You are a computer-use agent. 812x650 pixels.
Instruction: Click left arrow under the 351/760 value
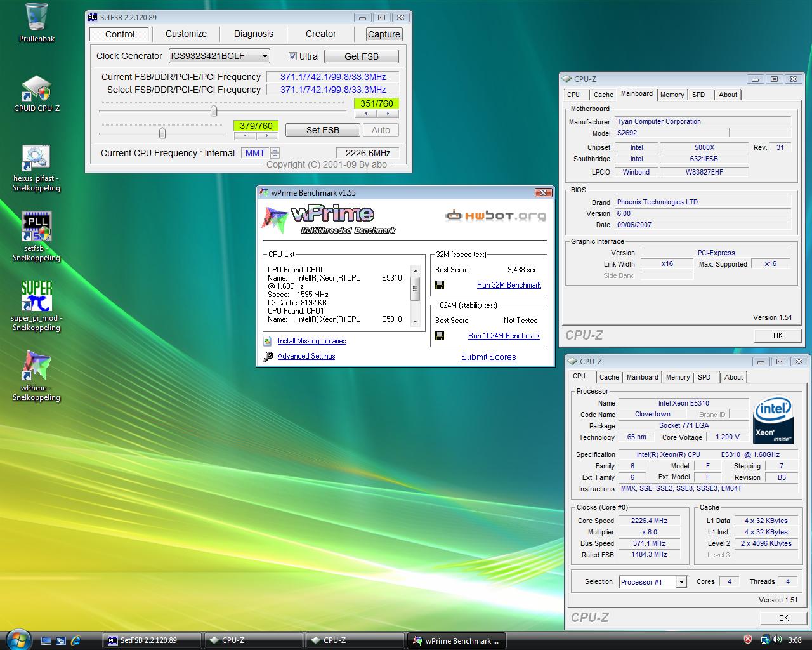coord(365,114)
